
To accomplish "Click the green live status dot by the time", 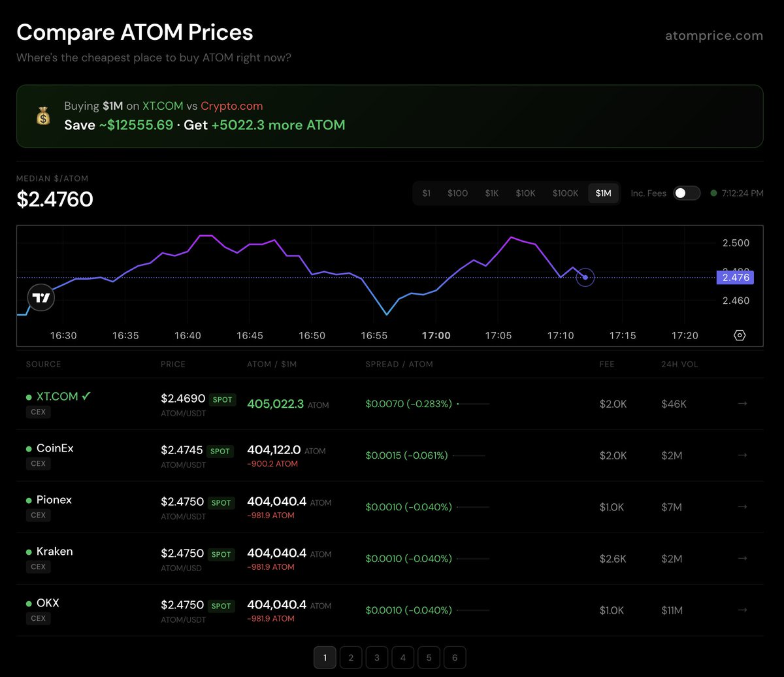I will pos(713,193).
